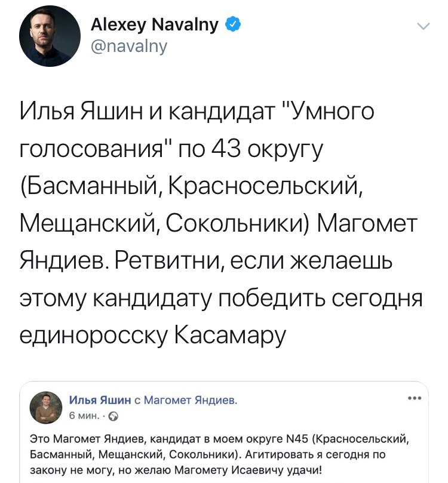Click the globe public-visibility icon

[99, 415]
